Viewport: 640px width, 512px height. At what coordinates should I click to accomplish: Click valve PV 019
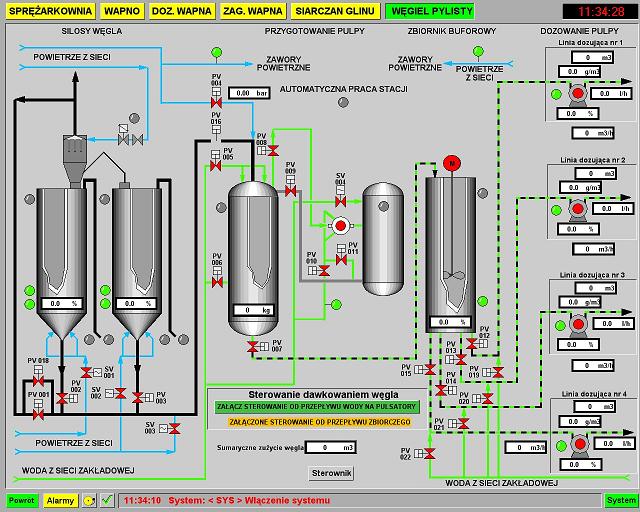(x=498, y=372)
